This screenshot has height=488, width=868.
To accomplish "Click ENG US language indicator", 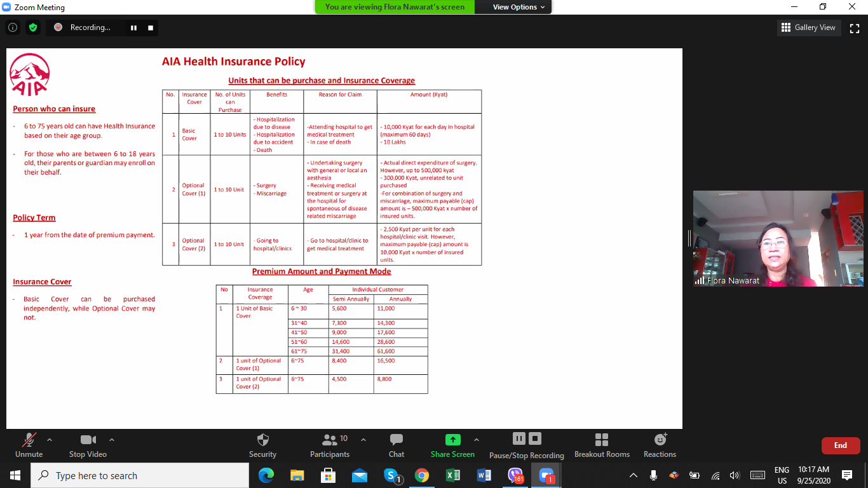I will point(782,475).
